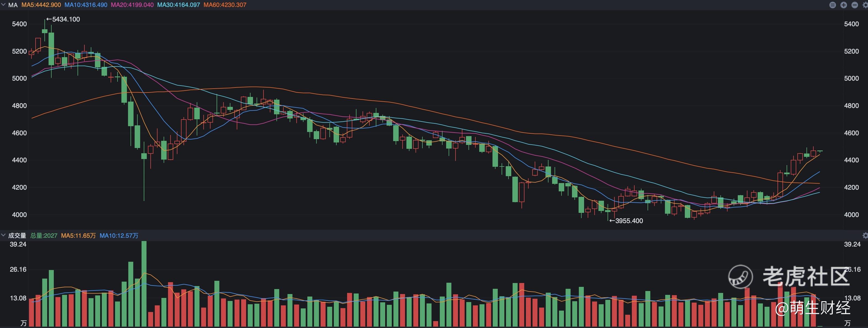Click 5000 on the right price axis
This screenshot has width=868, height=328.
[851, 78]
